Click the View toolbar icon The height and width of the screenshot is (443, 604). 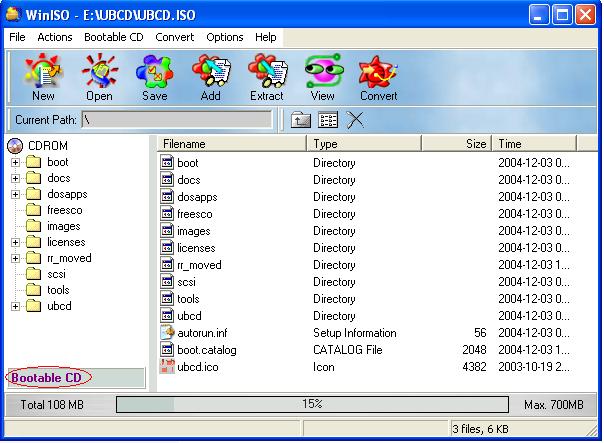click(x=322, y=77)
